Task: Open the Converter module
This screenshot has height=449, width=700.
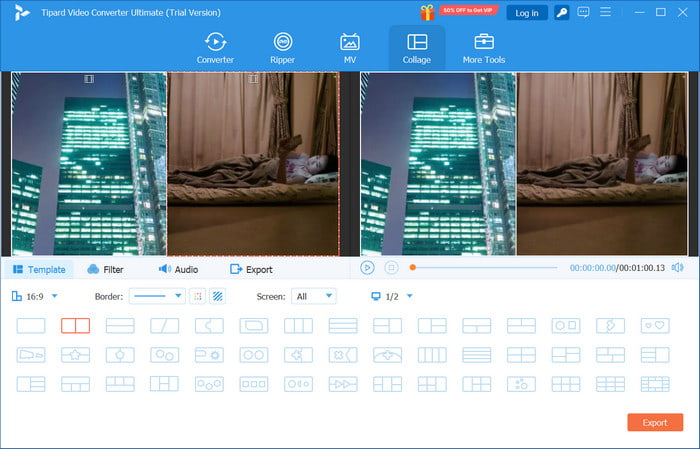Action: [x=215, y=47]
